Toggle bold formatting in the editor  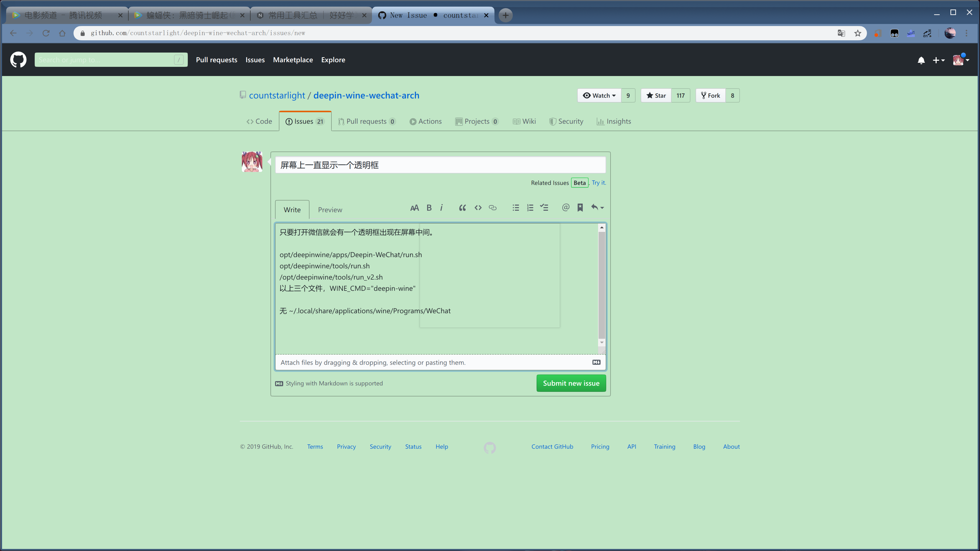pyautogui.click(x=429, y=208)
